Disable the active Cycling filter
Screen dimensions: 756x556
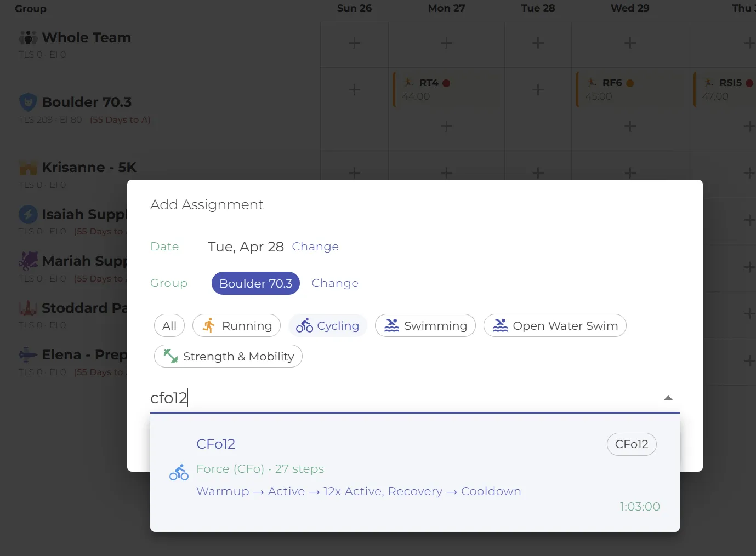[x=328, y=325]
